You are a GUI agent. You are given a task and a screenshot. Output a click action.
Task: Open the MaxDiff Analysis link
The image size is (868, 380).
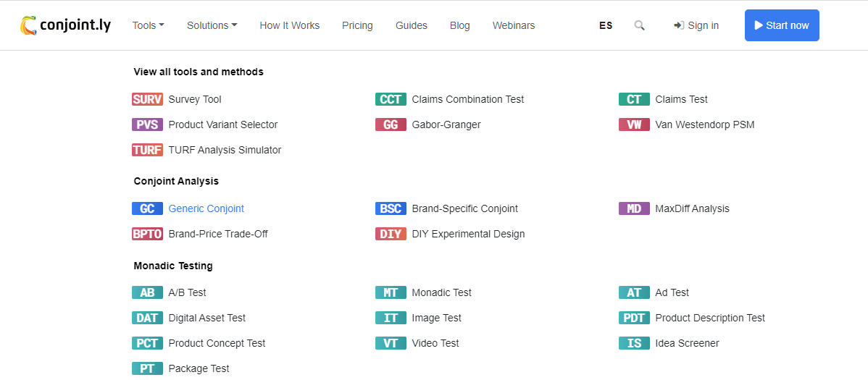[x=693, y=209]
